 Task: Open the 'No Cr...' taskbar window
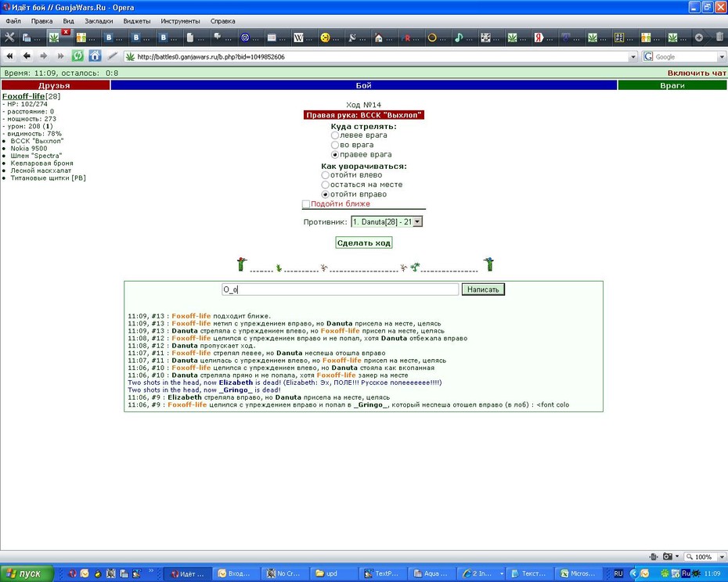click(283, 573)
